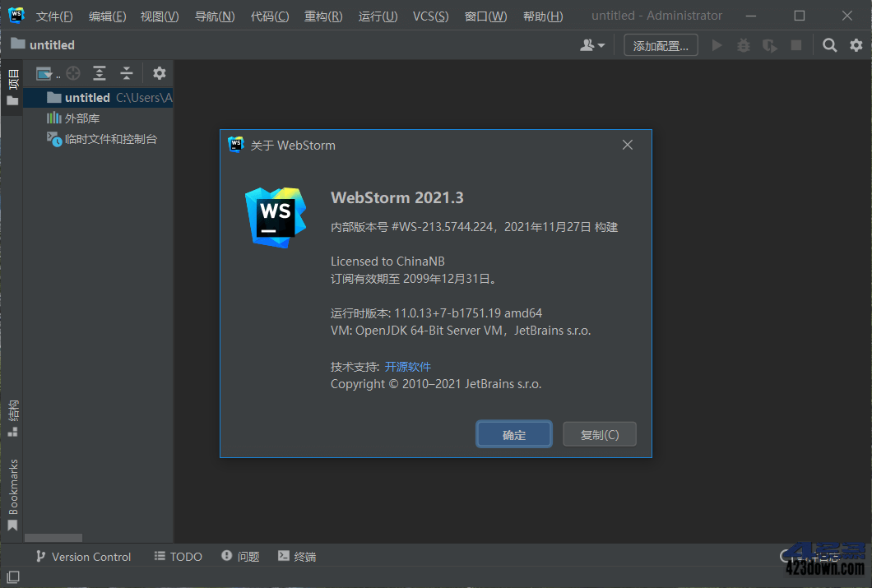
Task: Click the expand-all icon in Project panel
Action: coord(100,73)
